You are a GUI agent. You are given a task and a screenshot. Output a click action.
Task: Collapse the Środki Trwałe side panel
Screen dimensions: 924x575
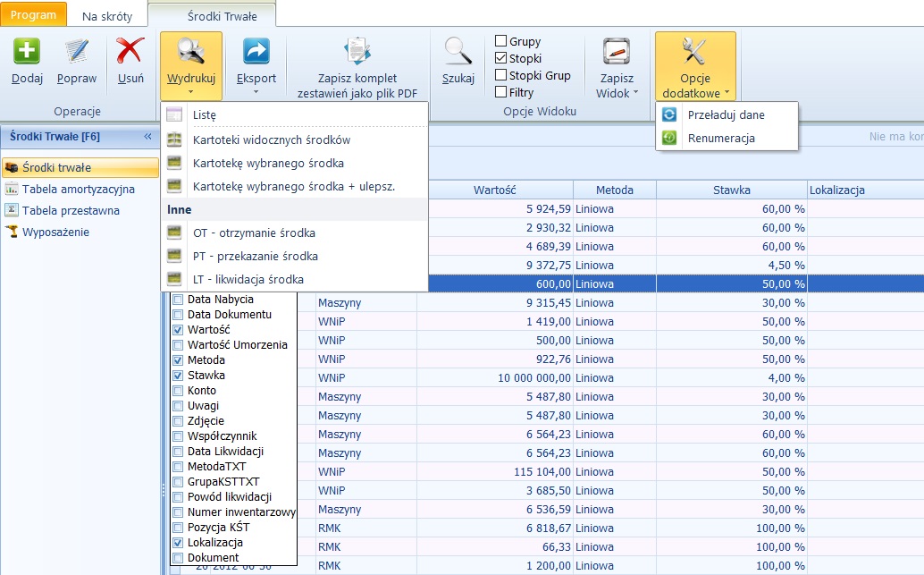pos(148,137)
